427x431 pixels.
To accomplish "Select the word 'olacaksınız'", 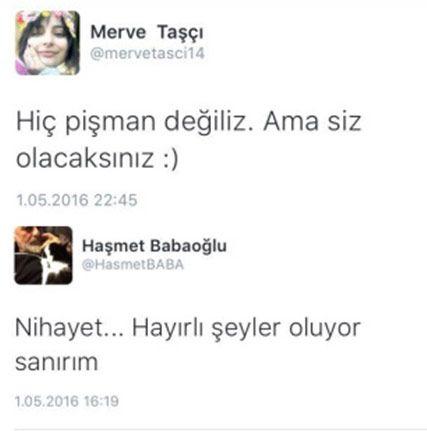I will [85, 158].
